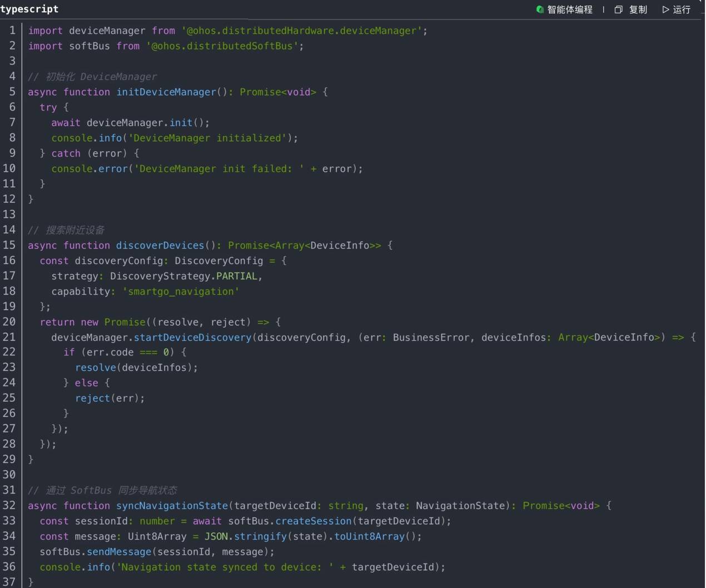Click the copy icon beside 复制
The height and width of the screenshot is (588, 706).
[618, 9]
